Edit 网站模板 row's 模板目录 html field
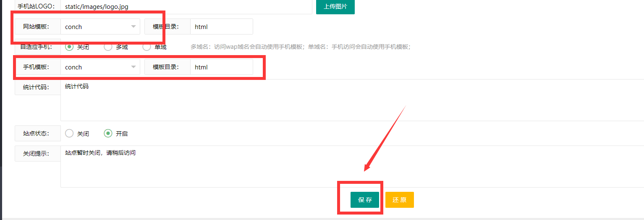 point(222,27)
